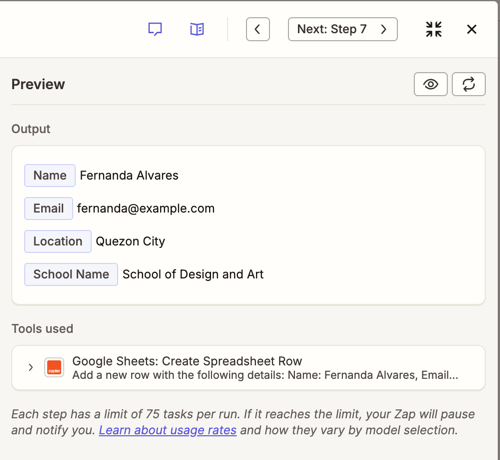The width and height of the screenshot is (500, 460).
Task: Toggle preview visibility eye icon
Action: [x=431, y=84]
